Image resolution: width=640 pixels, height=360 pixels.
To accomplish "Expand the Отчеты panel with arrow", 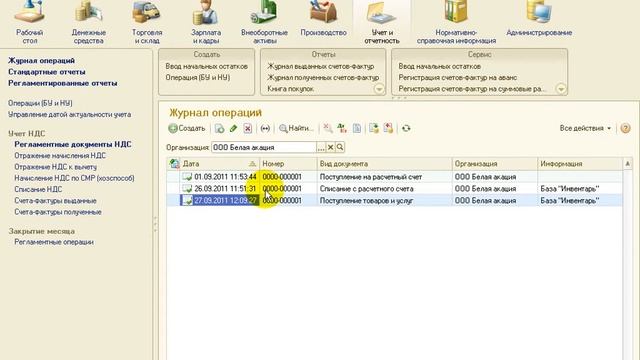I will (379, 89).
